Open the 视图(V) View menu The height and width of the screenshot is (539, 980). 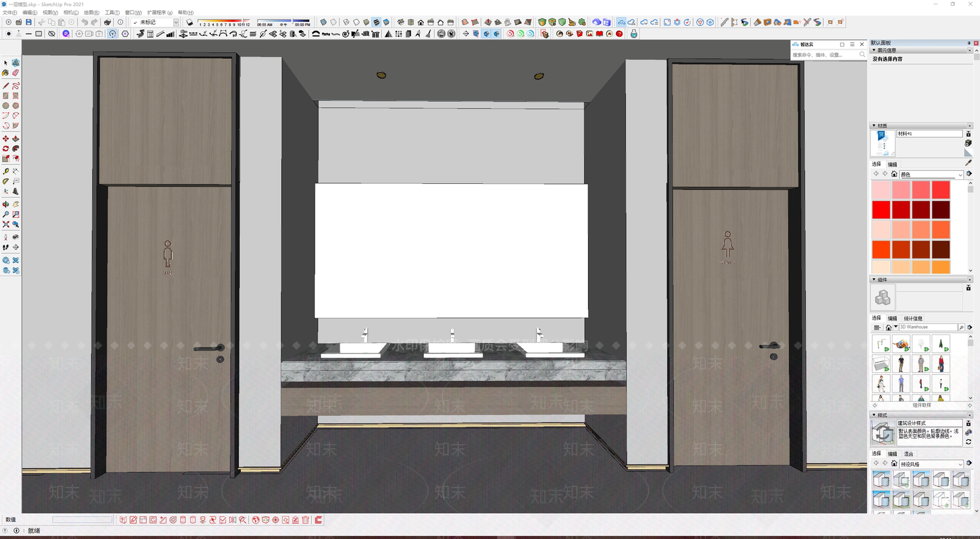point(50,12)
